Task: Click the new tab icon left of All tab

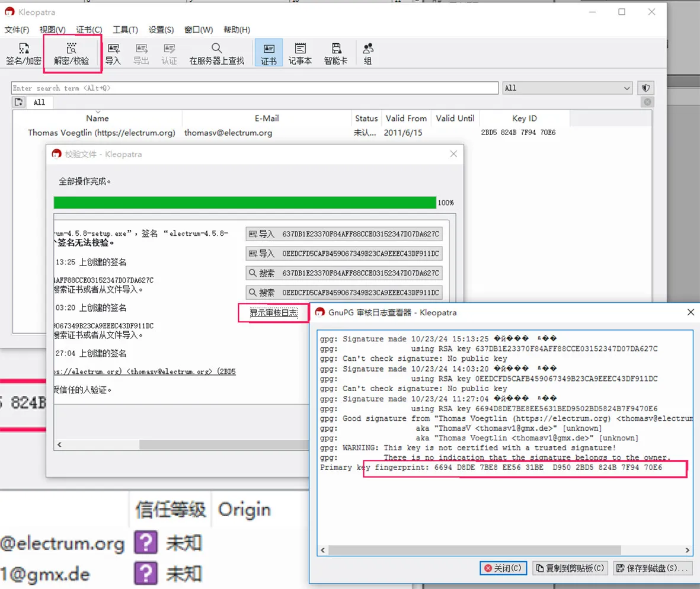Action: (x=19, y=102)
